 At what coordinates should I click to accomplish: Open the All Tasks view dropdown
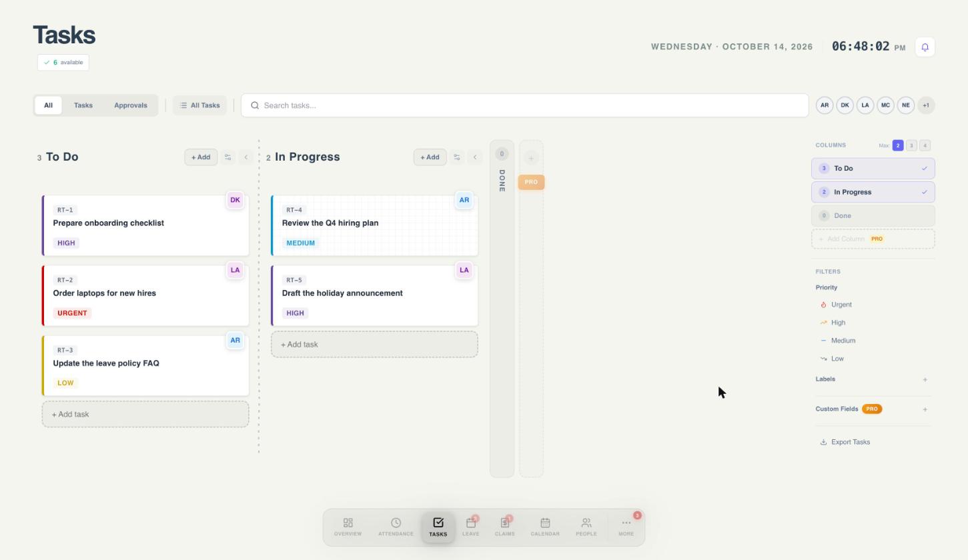point(200,105)
